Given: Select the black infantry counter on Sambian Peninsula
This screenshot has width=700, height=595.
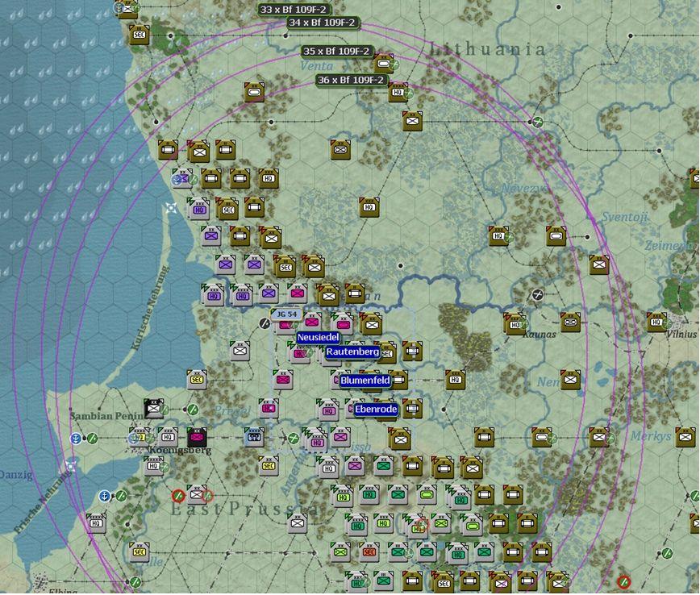Looking at the screenshot, I should coord(154,409).
